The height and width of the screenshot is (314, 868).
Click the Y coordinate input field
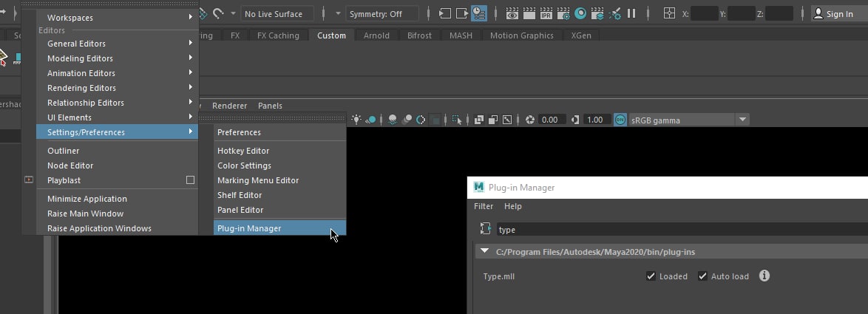(742, 13)
